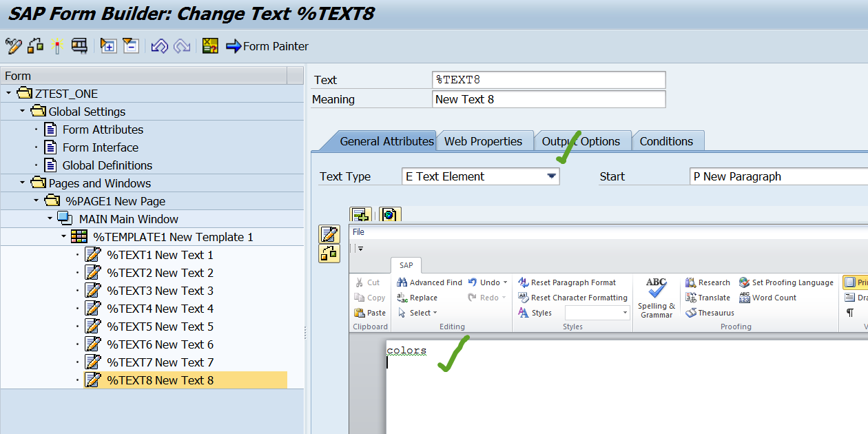Click Word Count in the Proofing group
This screenshot has width=868, height=434.
point(767,298)
